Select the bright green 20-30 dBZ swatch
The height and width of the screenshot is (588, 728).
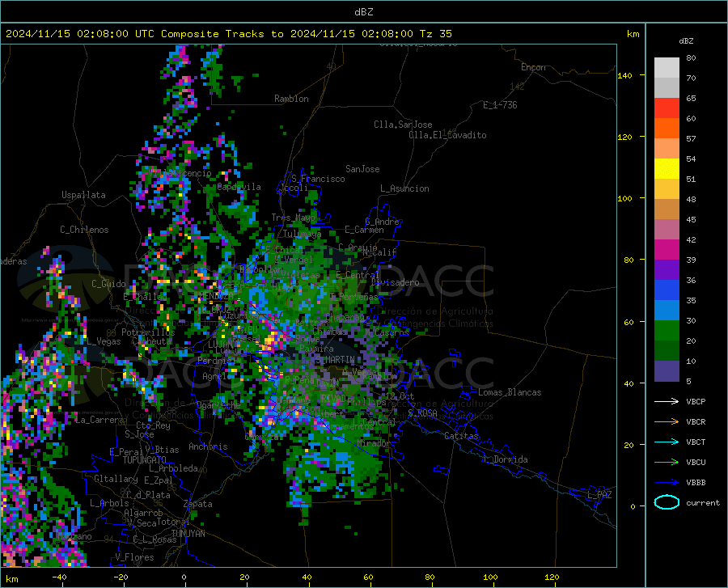click(667, 331)
